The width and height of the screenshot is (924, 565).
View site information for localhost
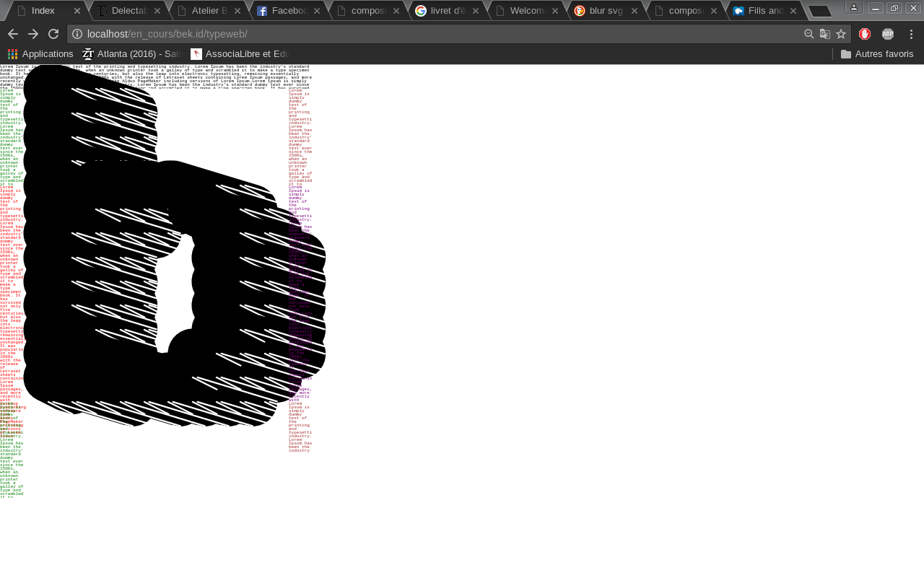point(77,34)
